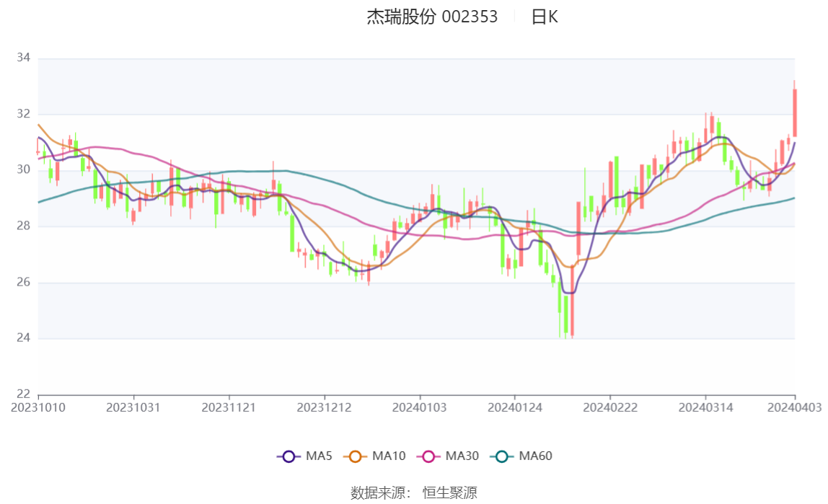Click the x-axis date 20240403
Image resolution: width=828 pixels, height=504 pixels.
[x=795, y=407]
